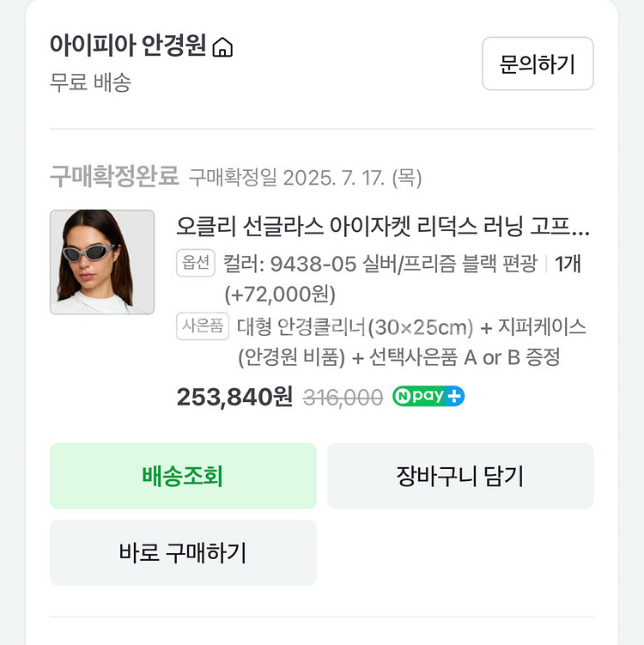Click the Npay plus badge icon
This screenshot has height=645, width=644.
[x=428, y=397]
